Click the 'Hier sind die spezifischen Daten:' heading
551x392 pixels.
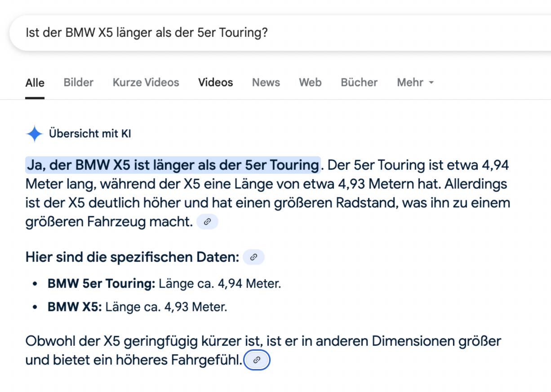pos(132,257)
